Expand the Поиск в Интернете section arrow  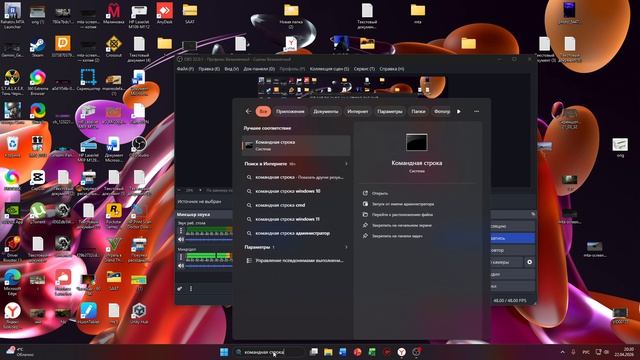click(x=346, y=164)
